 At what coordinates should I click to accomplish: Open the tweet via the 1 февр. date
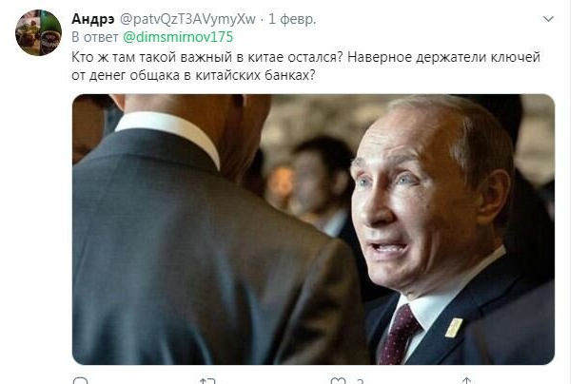292,19
